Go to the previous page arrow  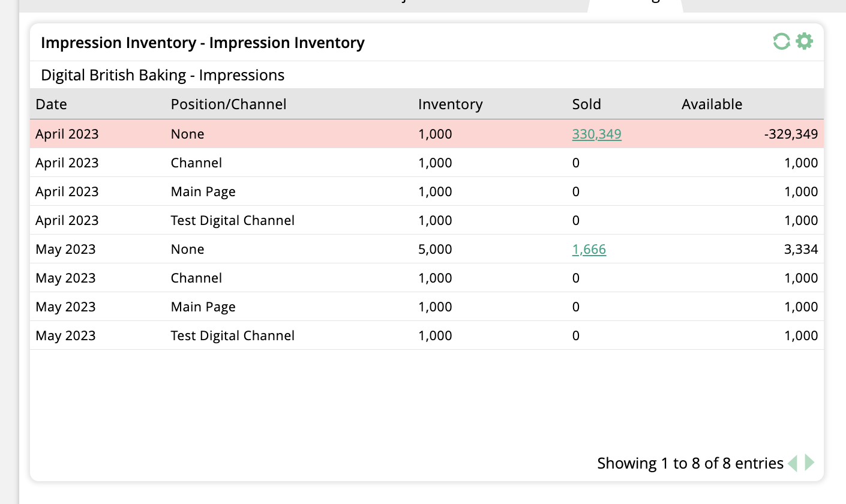pos(793,463)
